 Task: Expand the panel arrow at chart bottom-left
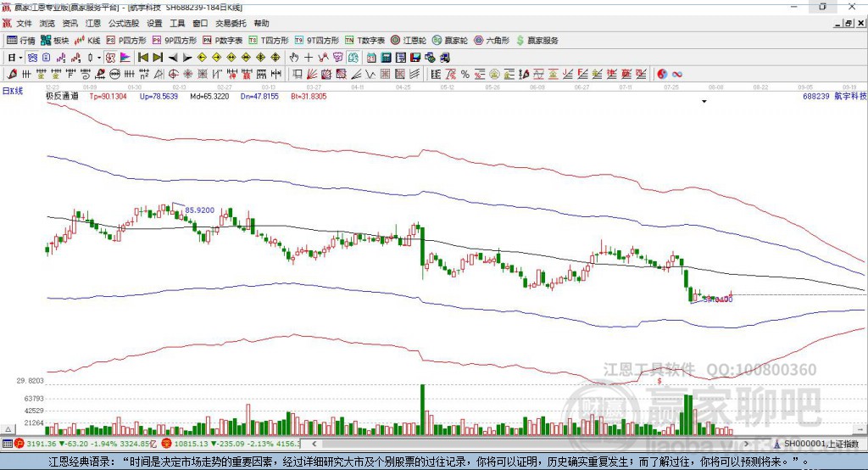pyautogui.click(x=8, y=429)
